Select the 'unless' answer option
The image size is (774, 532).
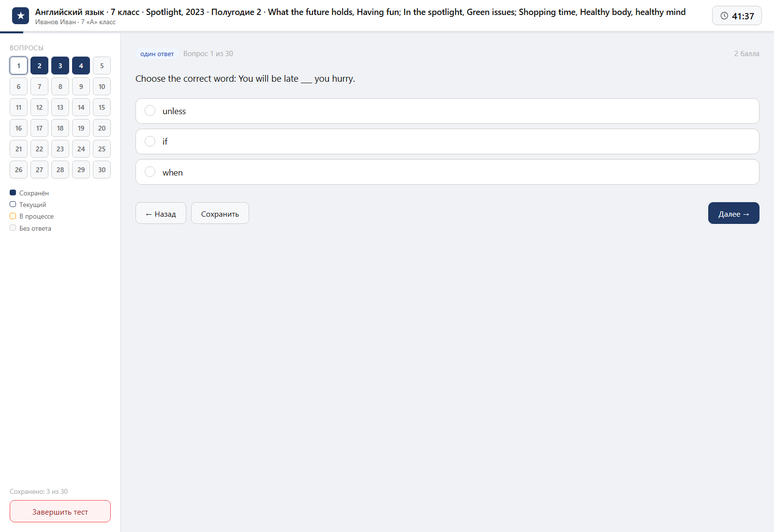click(x=447, y=111)
